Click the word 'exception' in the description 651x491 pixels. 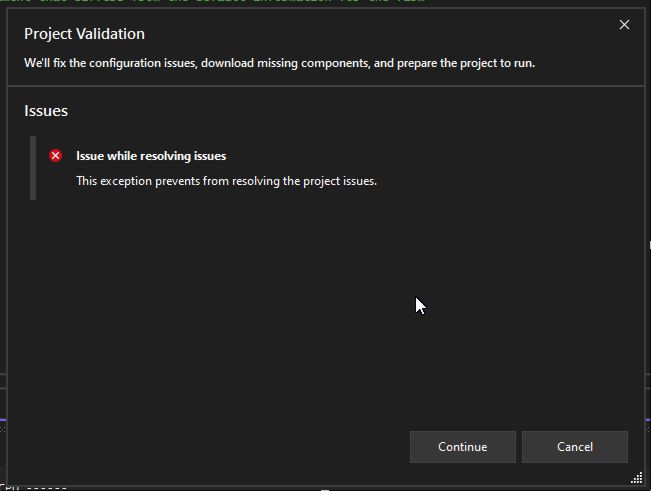coord(128,181)
